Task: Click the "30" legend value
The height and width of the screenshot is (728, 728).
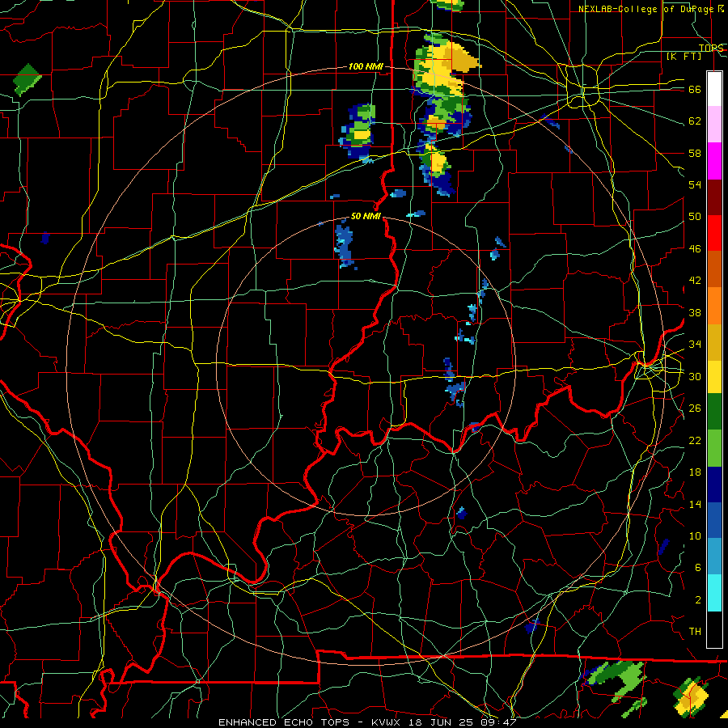Action: point(695,376)
